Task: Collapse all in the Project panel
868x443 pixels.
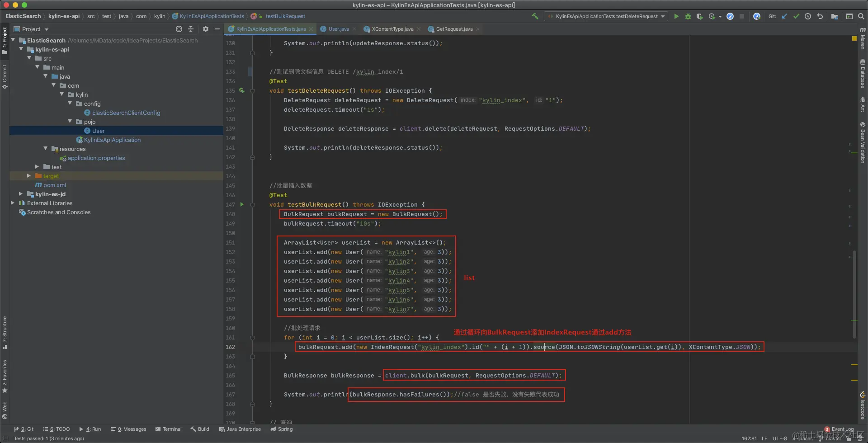Action: (x=191, y=29)
